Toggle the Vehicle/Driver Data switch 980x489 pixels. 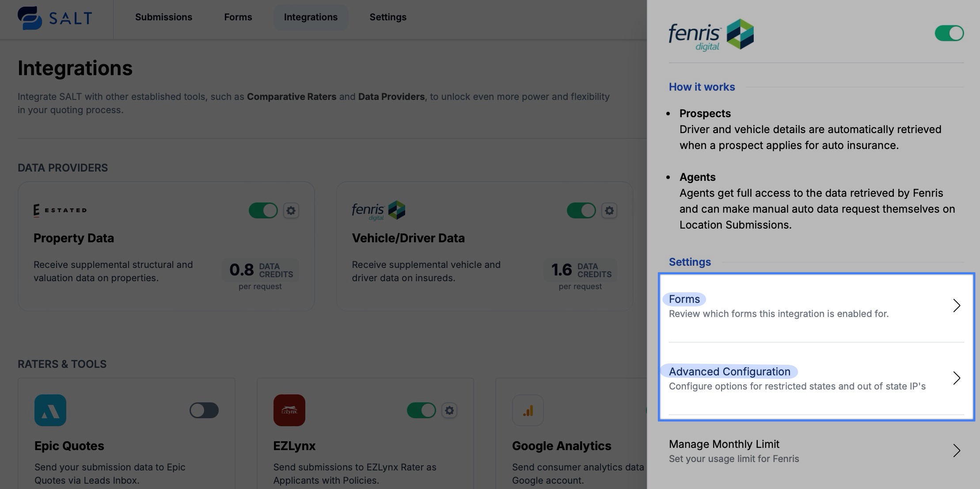click(581, 210)
